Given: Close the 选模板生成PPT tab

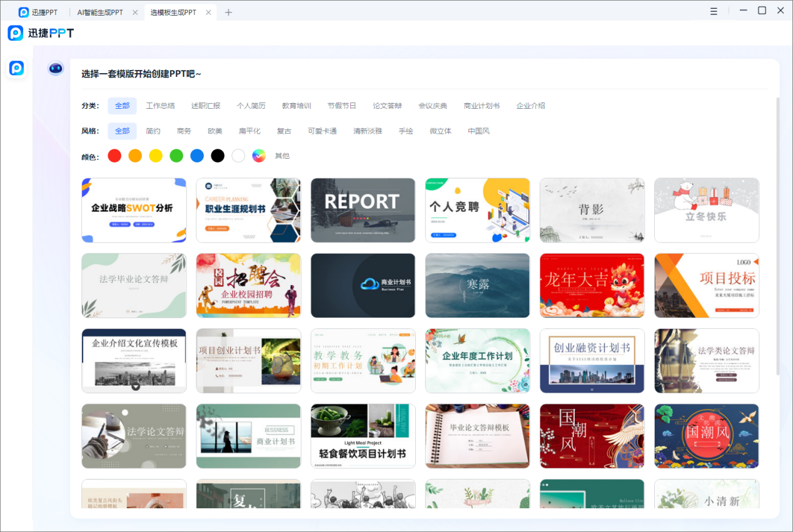Looking at the screenshot, I should coord(208,12).
